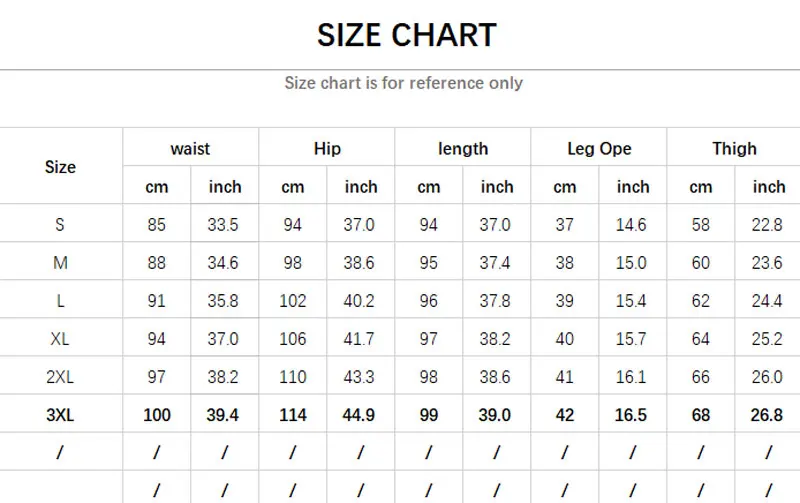Select the waist column header

click(x=190, y=149)
